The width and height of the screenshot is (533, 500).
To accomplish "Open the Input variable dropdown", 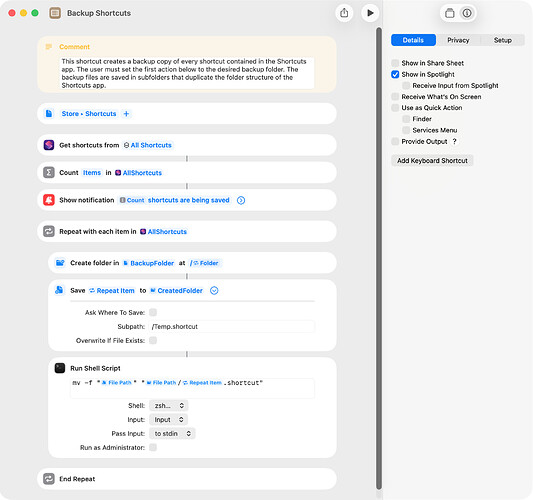I will tap(169, 419).
